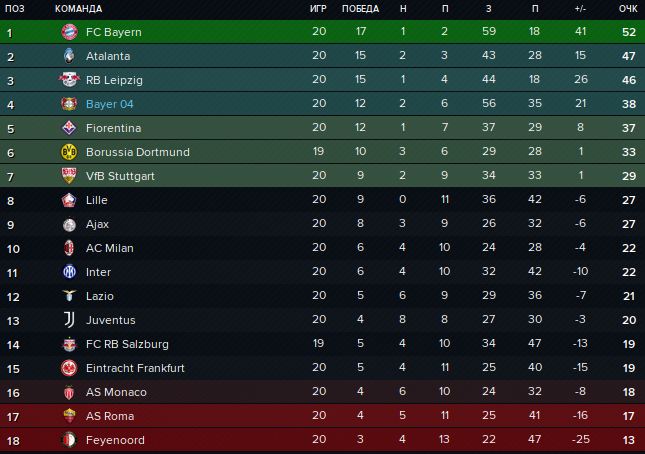This screenshot has height=454, width=645.
Task: Open the Bayer 04 team link
Action: 109,104
